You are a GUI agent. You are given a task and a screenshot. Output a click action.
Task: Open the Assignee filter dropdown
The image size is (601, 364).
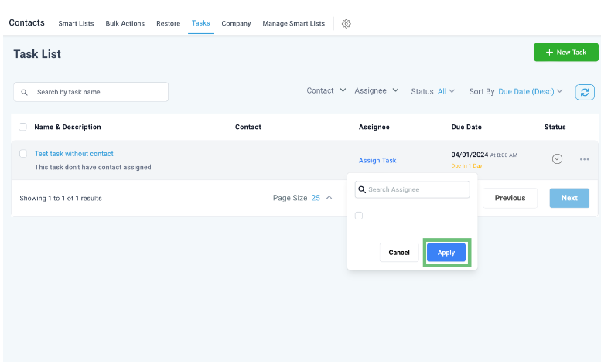tap(377, 91)
